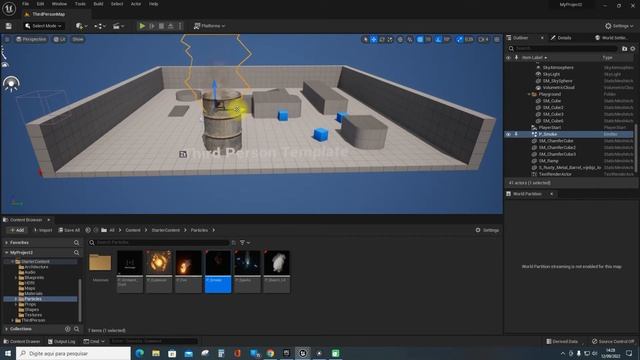
Task: Open the Content Browser Settings
Action: pos(487,230)
